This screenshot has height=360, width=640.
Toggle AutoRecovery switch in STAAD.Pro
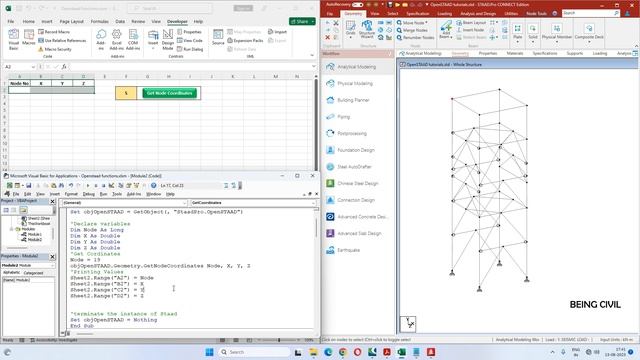click(357, 4)
